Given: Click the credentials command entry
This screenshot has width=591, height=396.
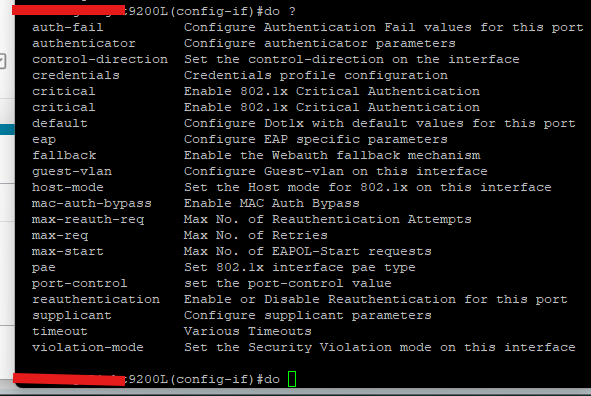Looking at the screenshot, I should 76,75.
